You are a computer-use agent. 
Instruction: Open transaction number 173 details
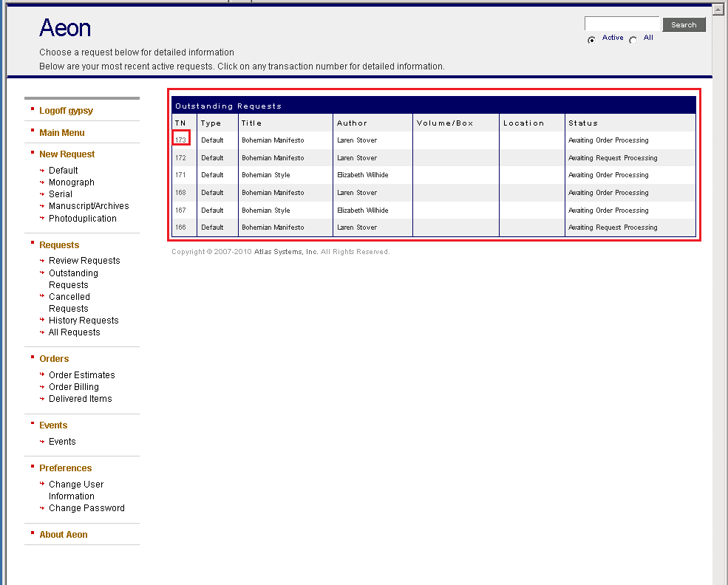[180, 140]
